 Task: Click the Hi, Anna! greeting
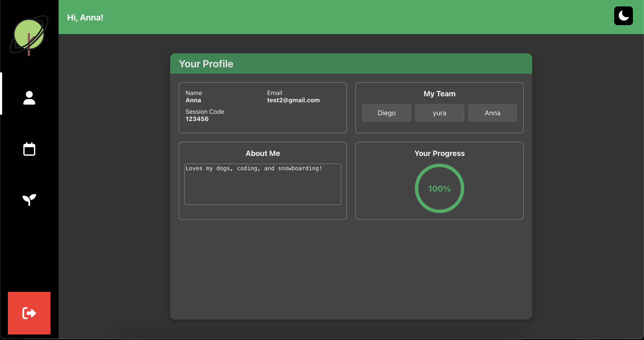85,17
